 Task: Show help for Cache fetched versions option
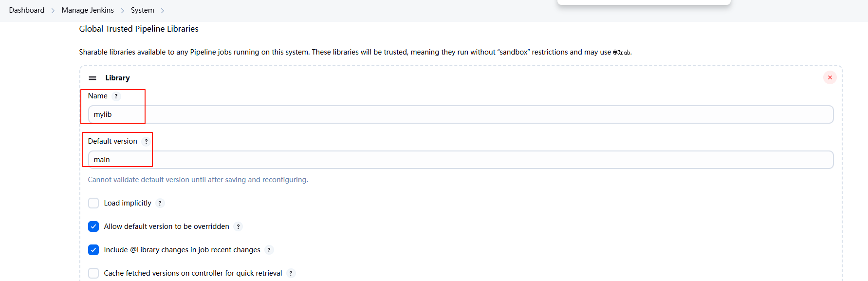(291, 274)
